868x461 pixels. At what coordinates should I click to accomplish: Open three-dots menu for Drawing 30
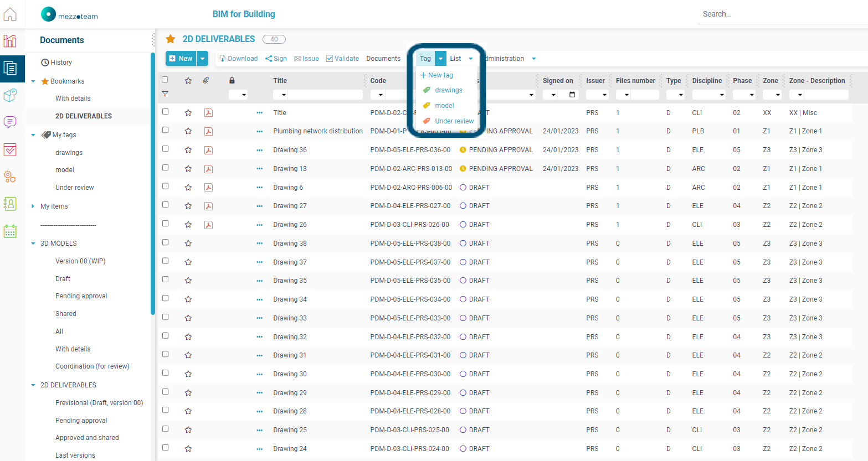click(x=259, y=374)
